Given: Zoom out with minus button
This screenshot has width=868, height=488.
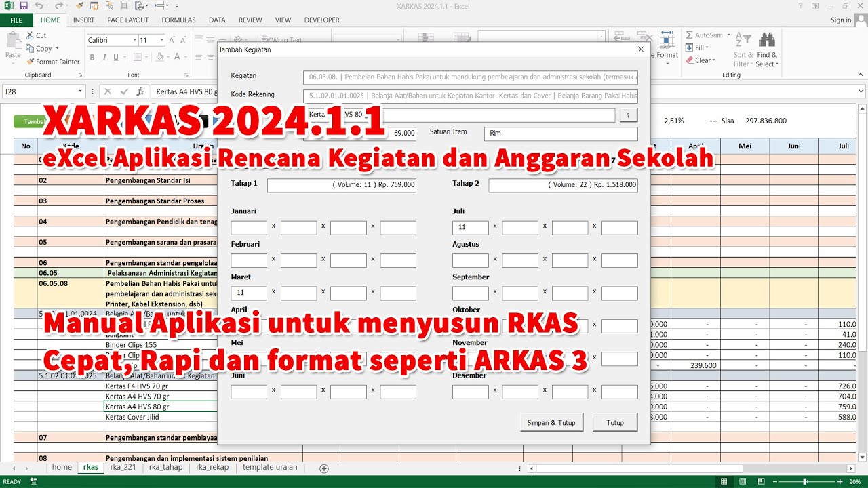Looking at the screenshot, I should coord(776,482).
